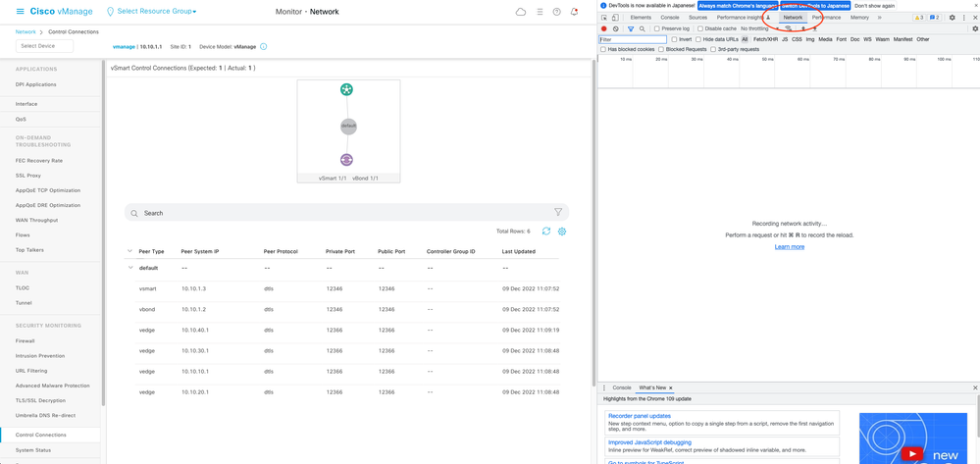
Task: Open the Select Device box
Action: pos(44,46)
